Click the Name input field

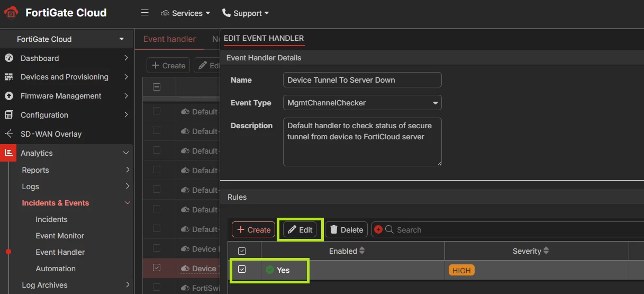click(362, 80)
